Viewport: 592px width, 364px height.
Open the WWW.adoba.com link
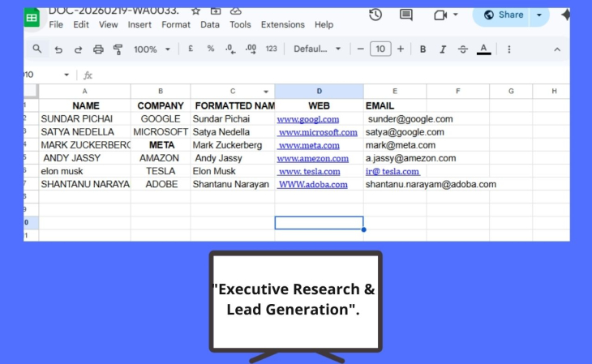(x=312, y=185)
